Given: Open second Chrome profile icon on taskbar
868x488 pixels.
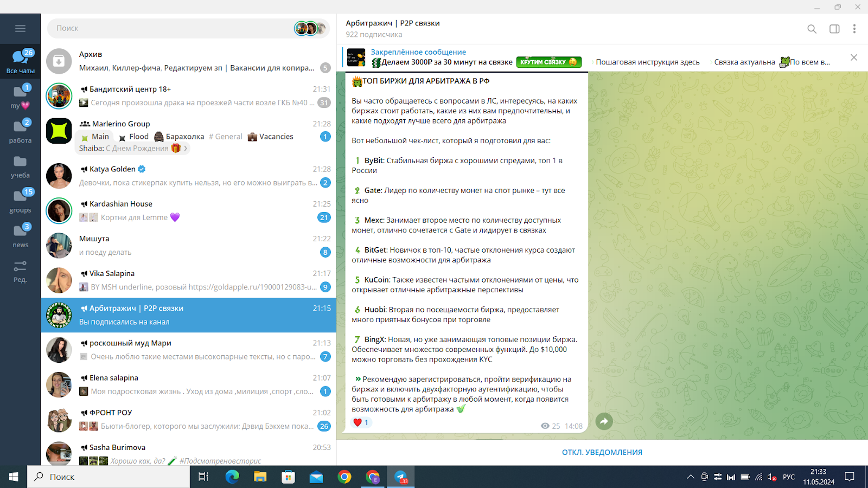Looking at the screenshot, I should 373,477.
